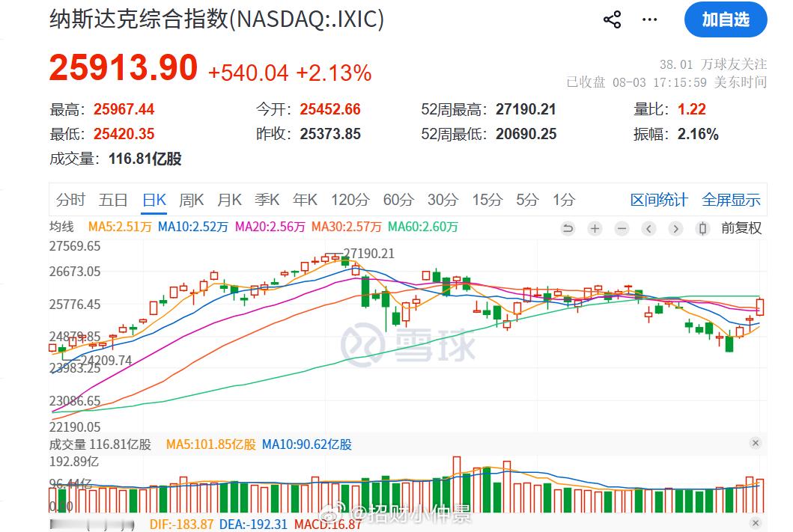Open 全屏显示 fullscreen chart view
793x532 pixels.
click(x=732, y=200)
